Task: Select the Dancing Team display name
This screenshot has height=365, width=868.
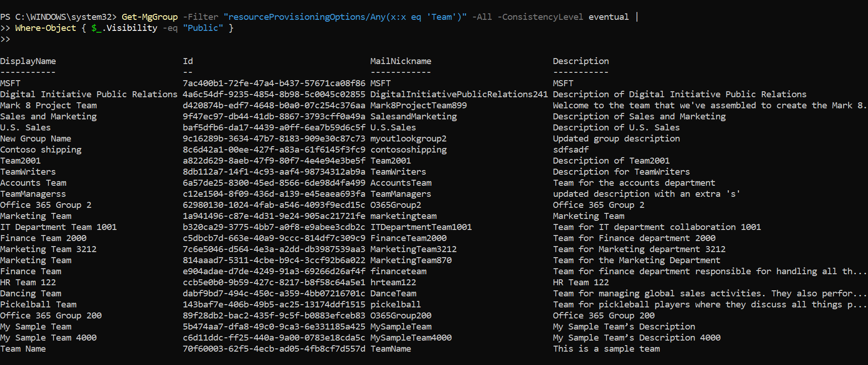Action: [x=30, y=294]
